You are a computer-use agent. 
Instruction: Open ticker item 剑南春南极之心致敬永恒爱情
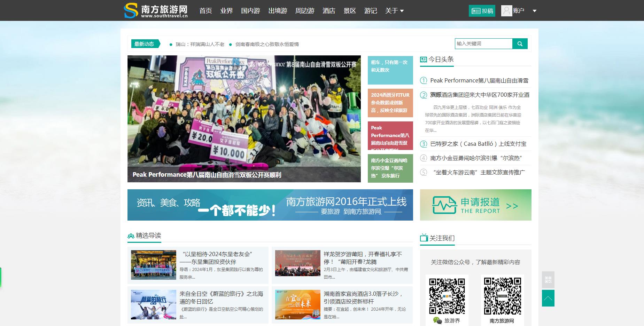tap(267, 44)
